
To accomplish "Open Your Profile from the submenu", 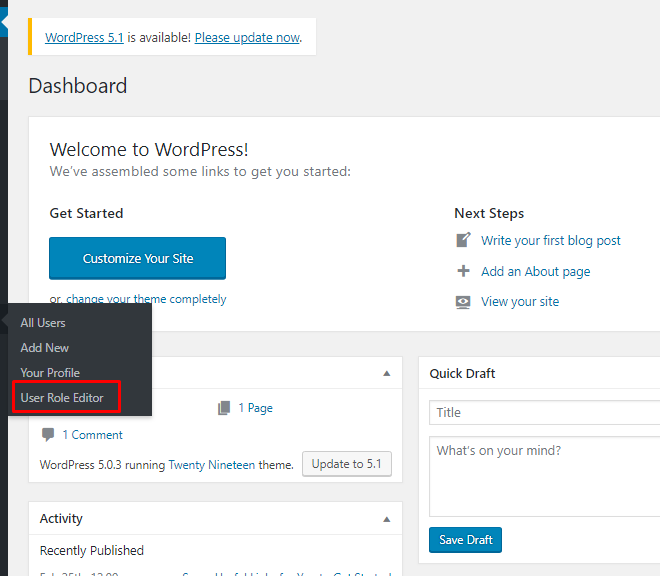I will coord(50,373).
